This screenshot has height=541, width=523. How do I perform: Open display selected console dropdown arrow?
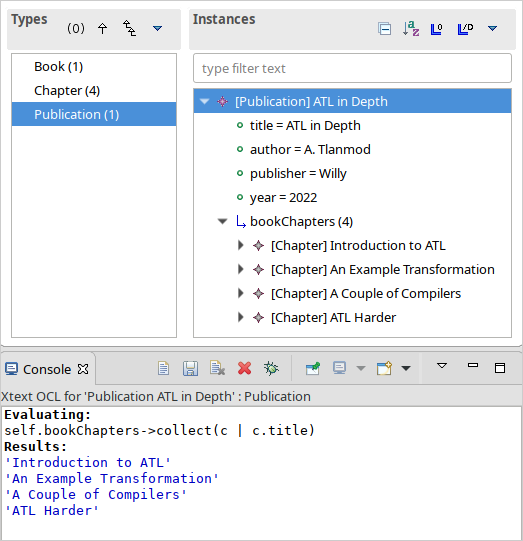tap(361, 368)
